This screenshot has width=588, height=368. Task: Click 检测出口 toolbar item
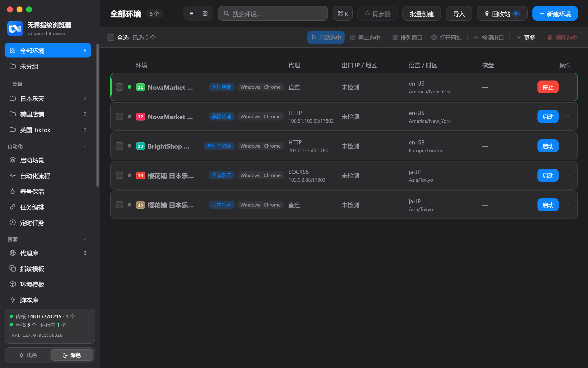tap(489, 37)
